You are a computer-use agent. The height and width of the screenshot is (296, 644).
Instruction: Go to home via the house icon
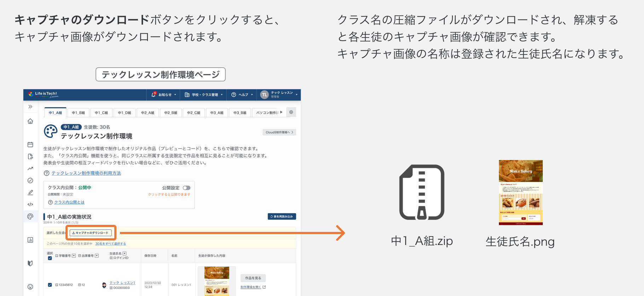click(x=30, y=121)
